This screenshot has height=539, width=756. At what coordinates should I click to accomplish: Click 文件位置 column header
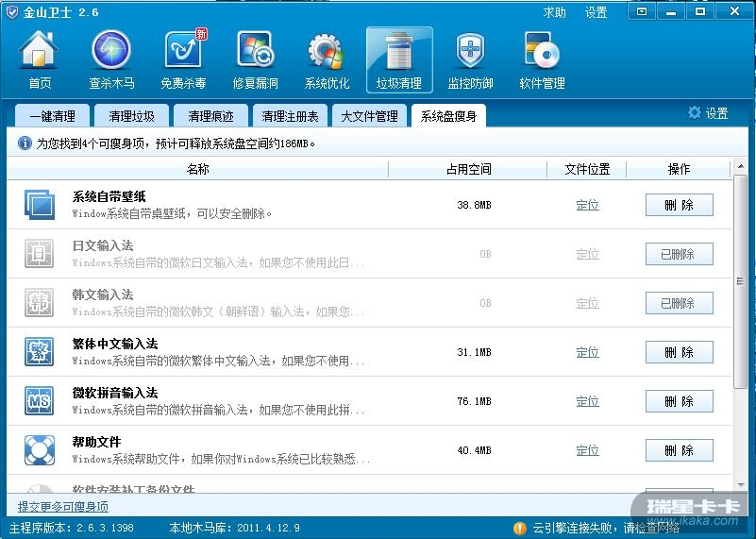coord(587,169)
